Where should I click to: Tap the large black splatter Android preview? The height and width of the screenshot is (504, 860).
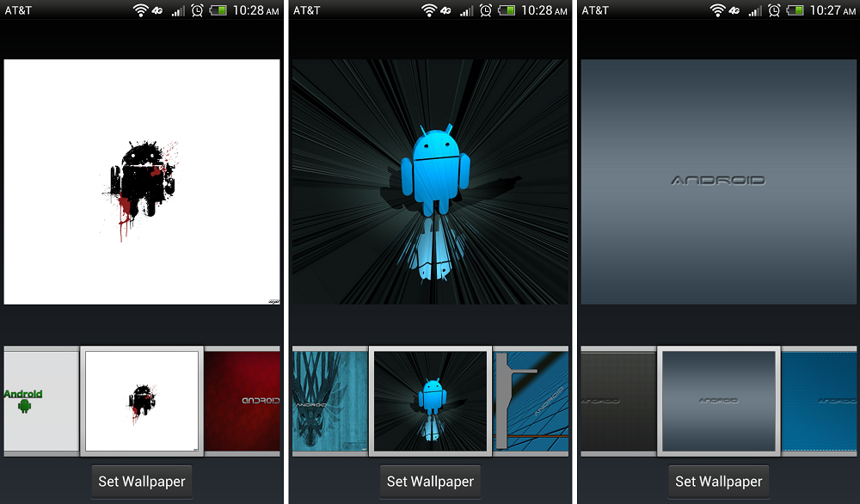pos(142,181)
